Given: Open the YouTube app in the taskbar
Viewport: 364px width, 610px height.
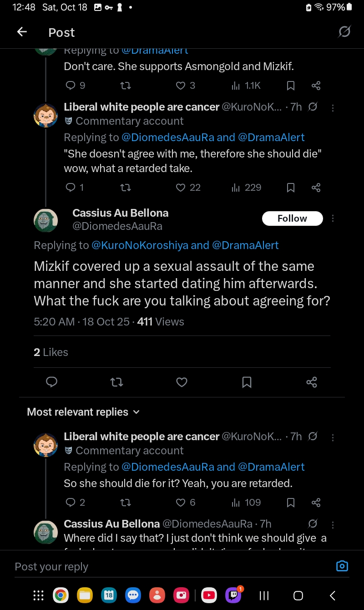Looking at the screenshot, I should pyautogui.click(x=208, y=595).
